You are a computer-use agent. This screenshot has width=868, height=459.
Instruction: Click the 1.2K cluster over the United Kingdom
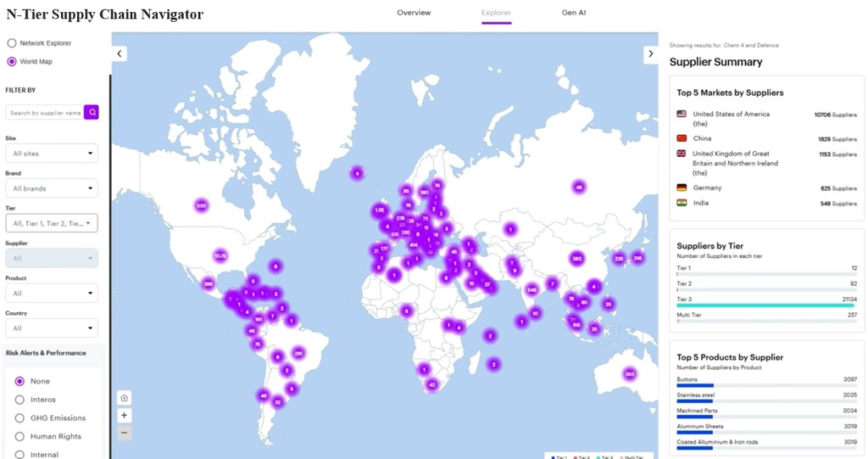tap(380, 210)
